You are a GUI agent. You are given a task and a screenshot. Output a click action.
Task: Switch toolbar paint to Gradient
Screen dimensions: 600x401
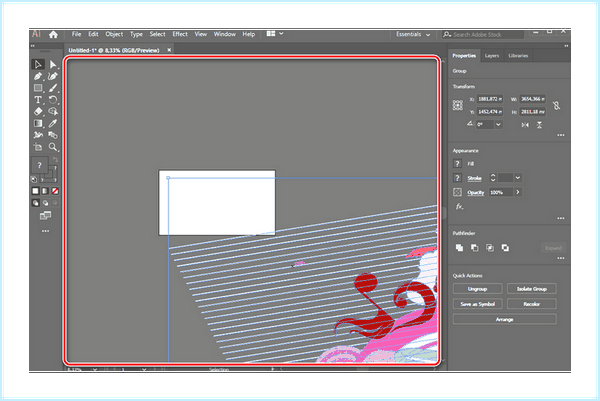click(x=45, y=191)
